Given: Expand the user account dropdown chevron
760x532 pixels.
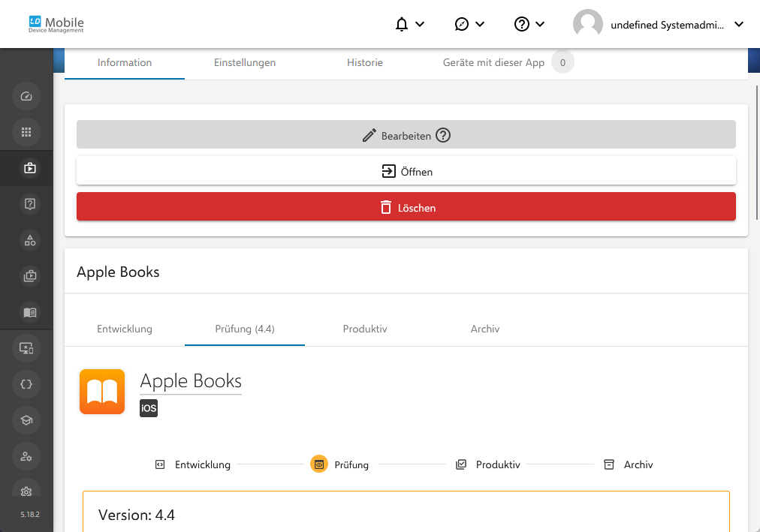Looking at the screenshot, I should pyautogui.click(x=739, y=24).
